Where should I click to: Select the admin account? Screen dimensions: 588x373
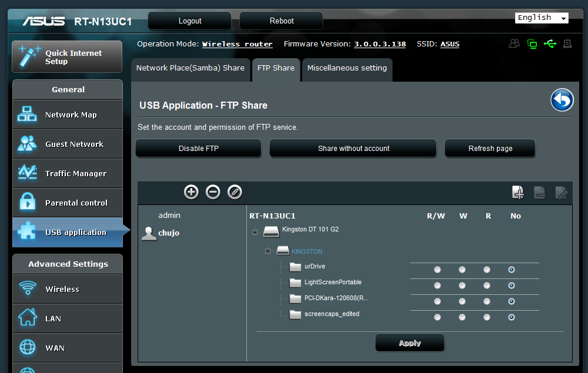pyautogui.click(x=169, y=216)
